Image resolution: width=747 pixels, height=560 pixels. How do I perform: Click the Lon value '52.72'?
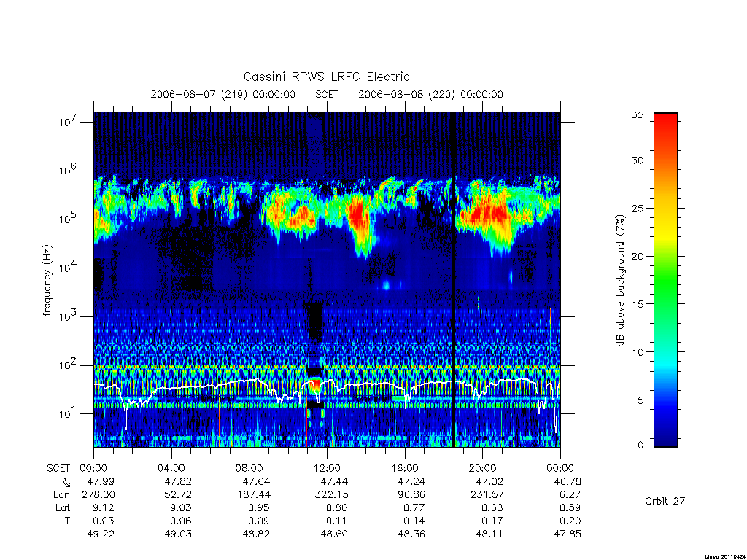point(178,495)
